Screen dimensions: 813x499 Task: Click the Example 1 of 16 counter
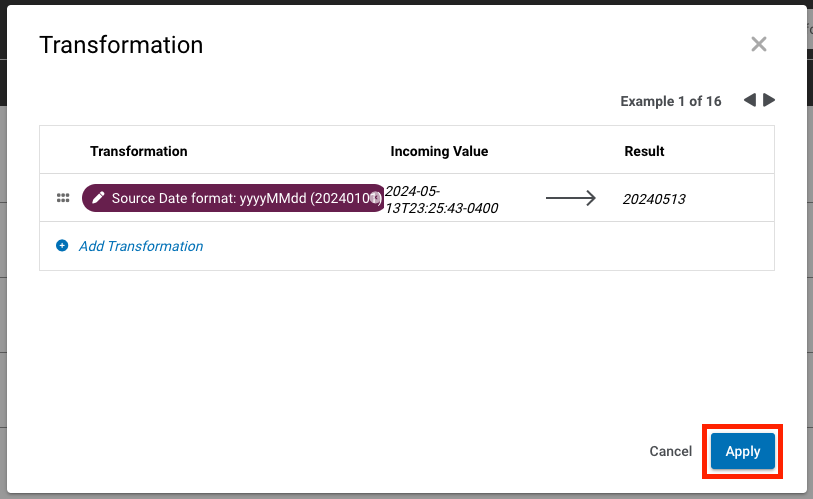(x=670, y=101)
